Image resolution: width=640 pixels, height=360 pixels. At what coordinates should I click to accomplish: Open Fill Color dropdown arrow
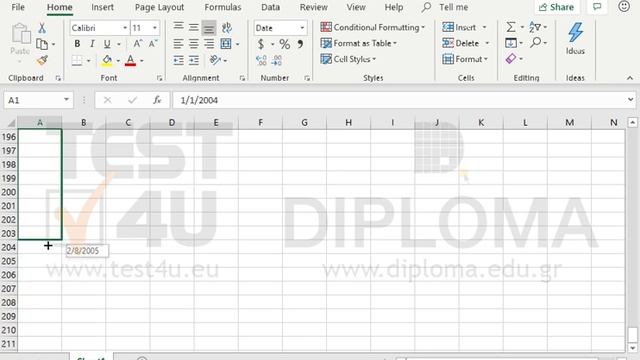pos(118,61)
